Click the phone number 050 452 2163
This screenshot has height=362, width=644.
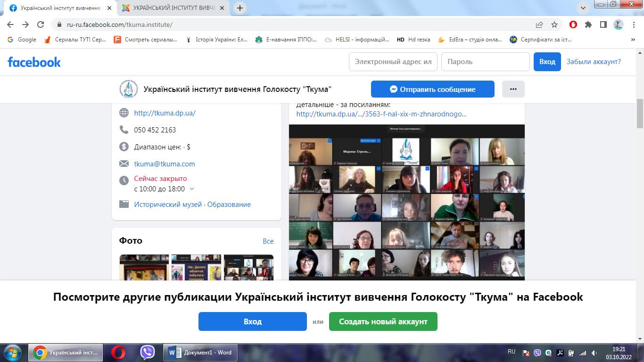click(x=155, y=130)
